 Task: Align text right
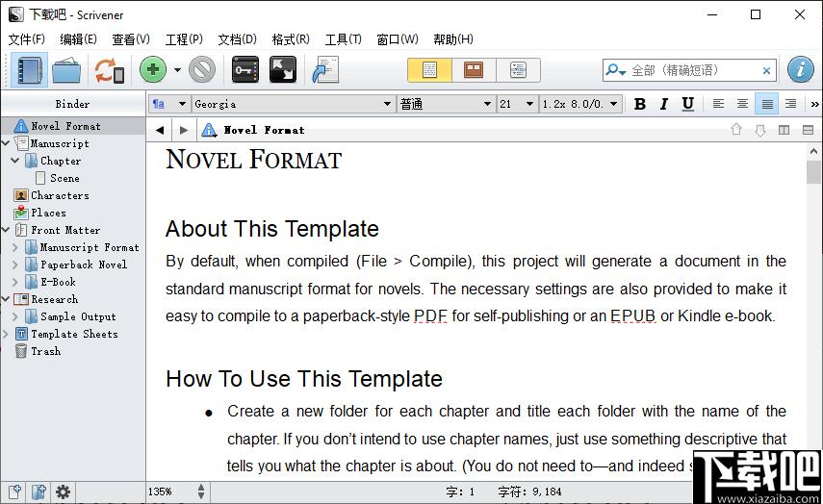pyautogui.click(x=791, y=104)
